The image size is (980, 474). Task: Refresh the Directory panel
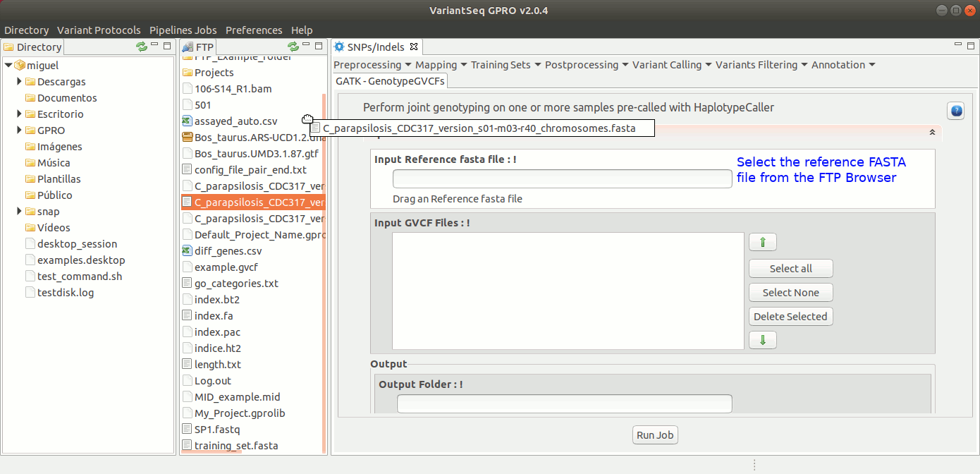point(142,47)
